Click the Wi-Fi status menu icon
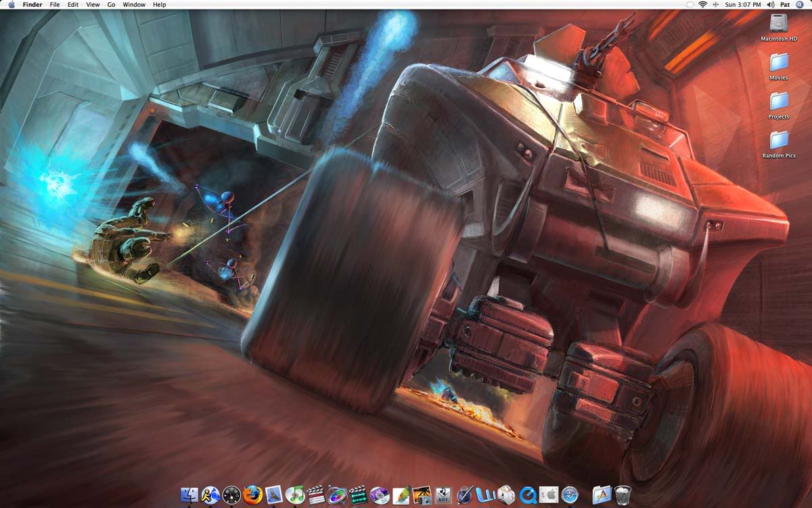812x508 pixels. (x=702, y=5)
